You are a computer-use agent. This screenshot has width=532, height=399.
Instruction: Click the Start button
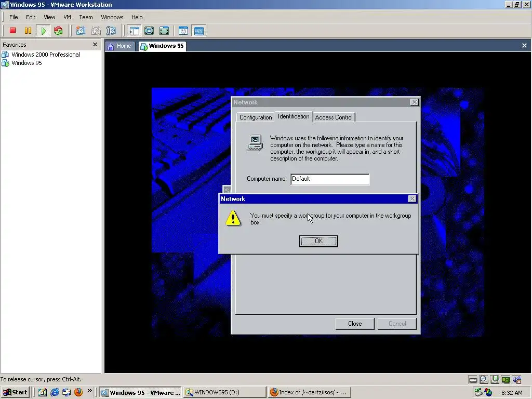click(15, 392)
